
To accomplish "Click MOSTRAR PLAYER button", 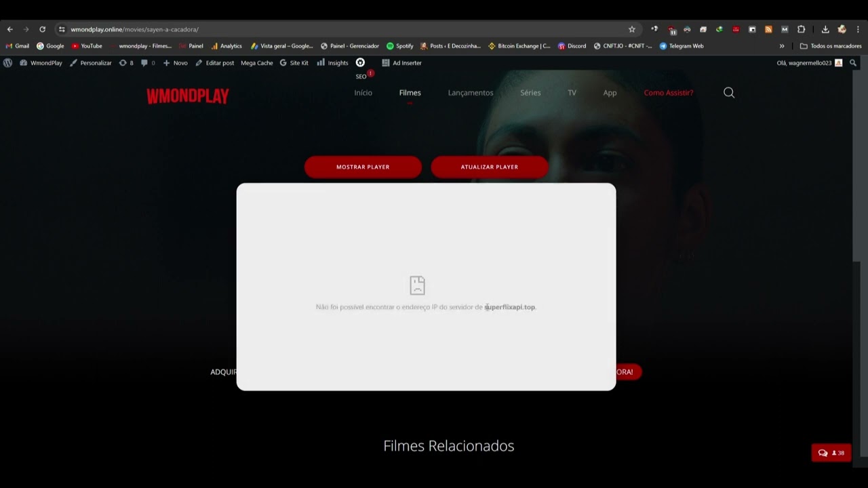I will [363, 167].
